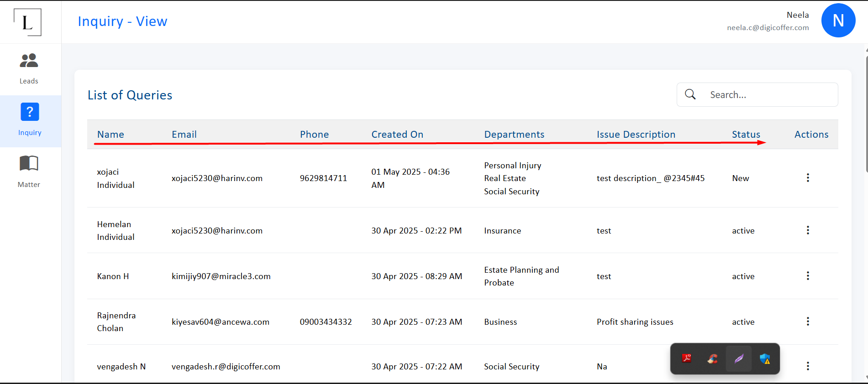Click the Neela user avatar

[838, 21]
